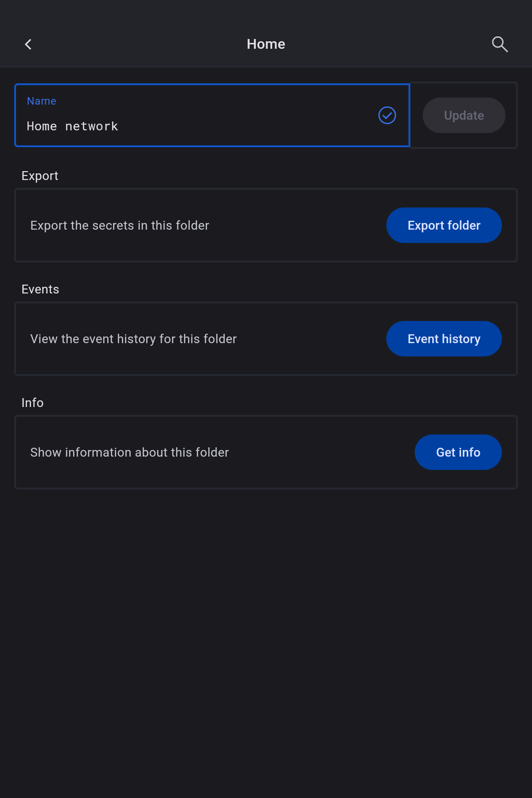The height and width of the screenshot is (798, 532).
Task: Place cursor on the word "network"
Action: (x=92, y=127)
